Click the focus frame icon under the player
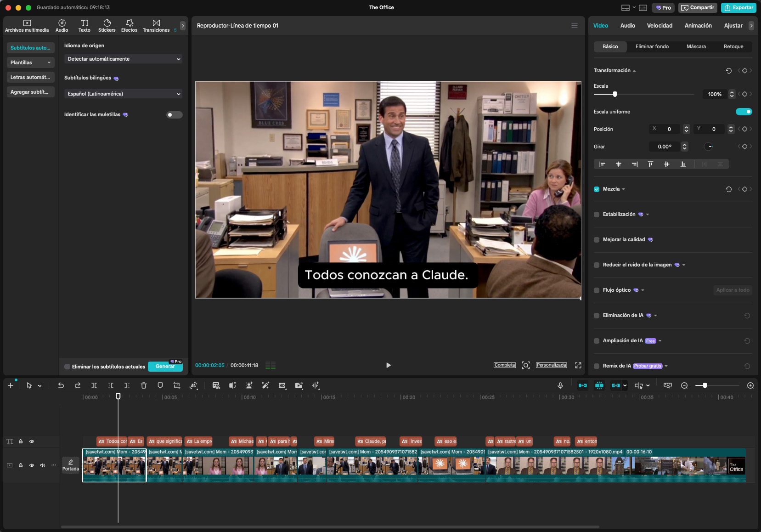This screenshot has width=761, height=532. click(526, 365)
